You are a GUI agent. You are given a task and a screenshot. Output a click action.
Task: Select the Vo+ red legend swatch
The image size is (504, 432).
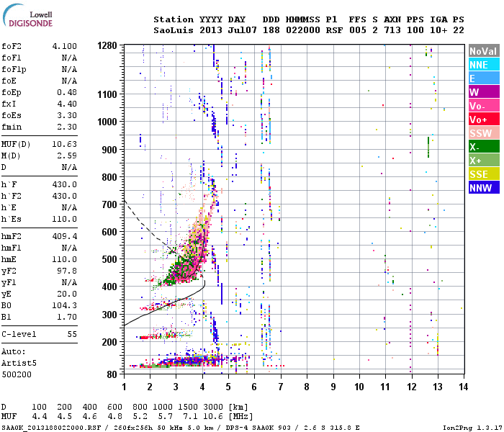tap(484, 120)
